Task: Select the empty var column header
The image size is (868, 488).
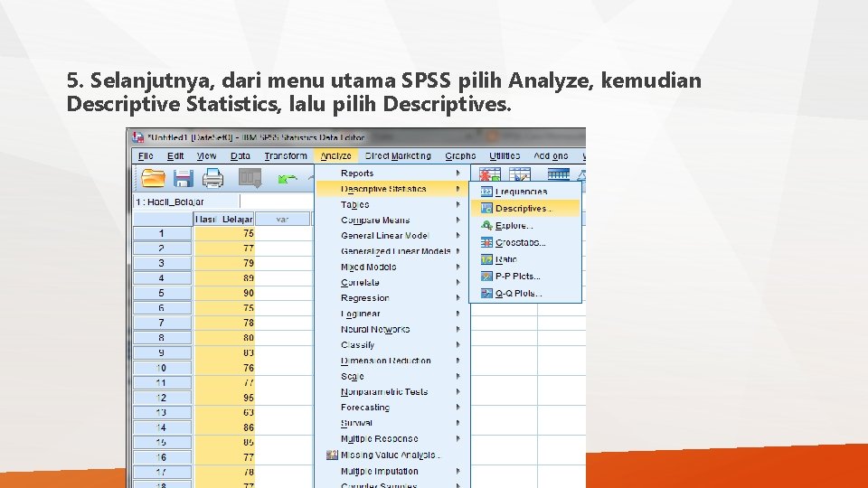Action: point(282,219)
